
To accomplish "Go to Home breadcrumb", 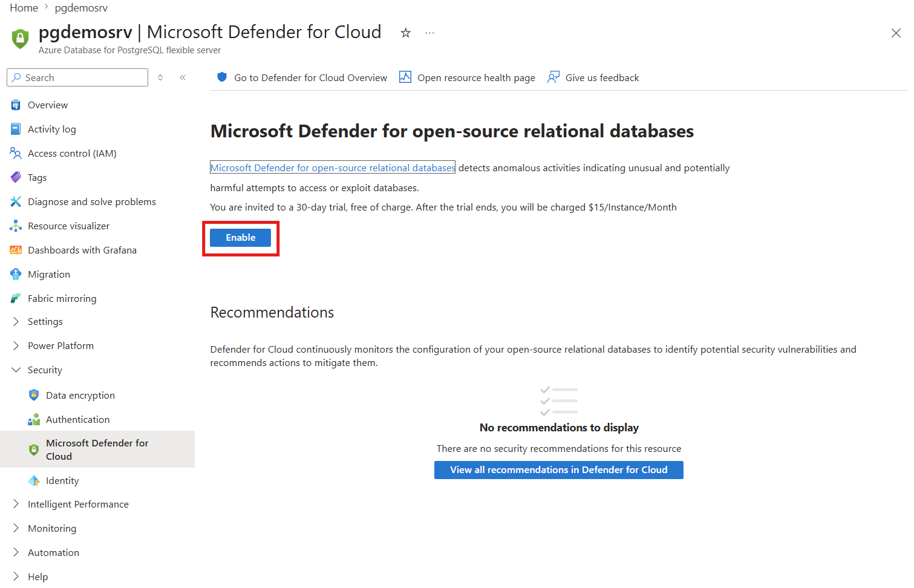I will (24, 8).
